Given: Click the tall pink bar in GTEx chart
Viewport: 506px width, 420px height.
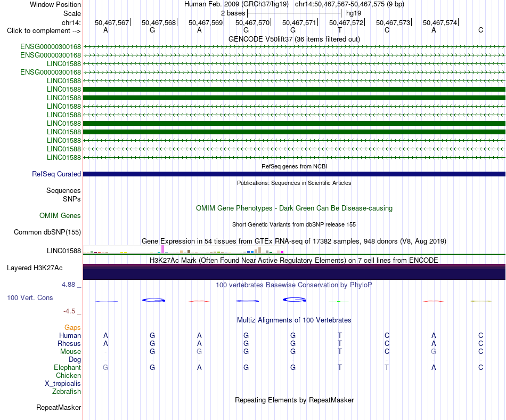Looking at the screenshot, I should click(162, 249).
